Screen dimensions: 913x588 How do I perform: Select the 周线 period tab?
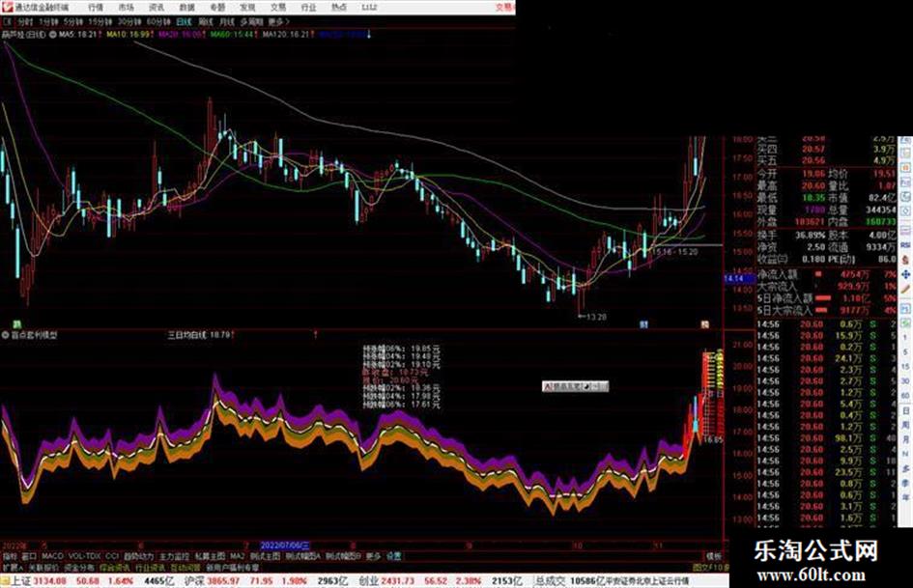point(206,21)
